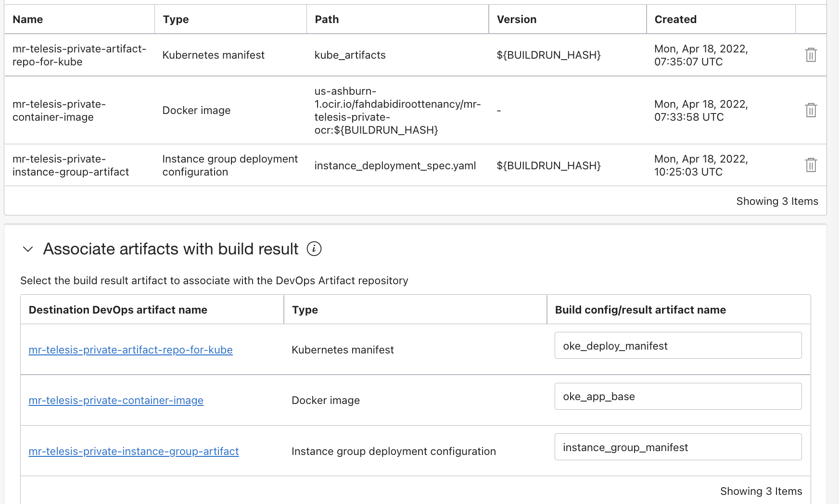Screen dimensions: 839x504
Task: Delete the mr-telesis-private-container-image artifact row
Action: (x=811, y=110)
